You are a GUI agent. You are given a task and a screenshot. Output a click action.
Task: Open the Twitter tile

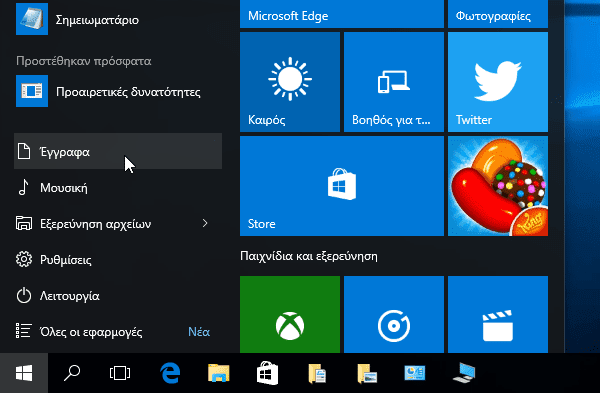[498, 82]
